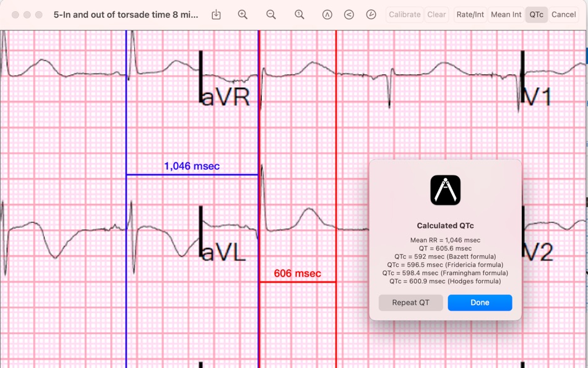Viewport: 588px width, 368px height.
Task: Confirm results with the Done button
Action: click(480, 302)
